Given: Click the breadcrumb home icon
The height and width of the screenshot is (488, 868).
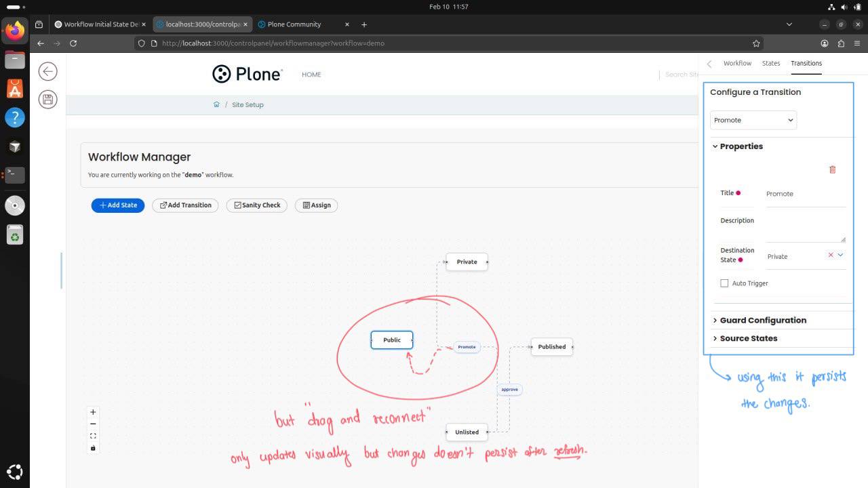Looking at the screenshot, I should pyautogui.click(x=216, y=104).
